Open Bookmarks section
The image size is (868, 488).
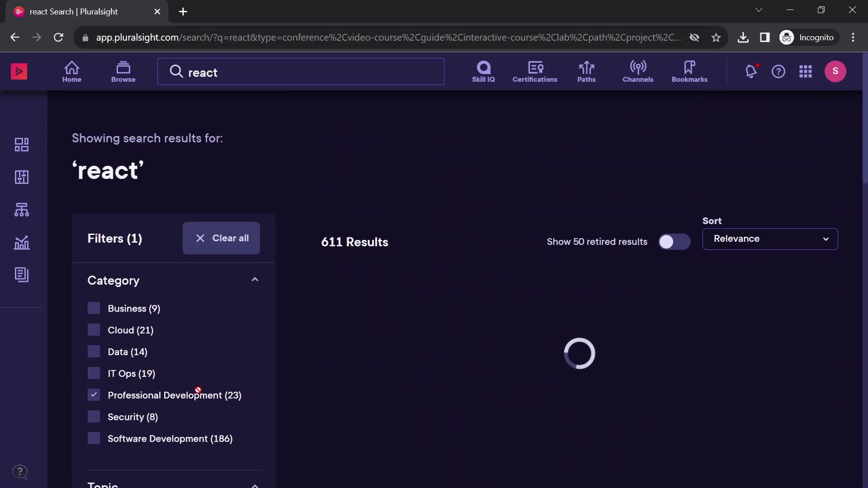(x=690, y=71)
